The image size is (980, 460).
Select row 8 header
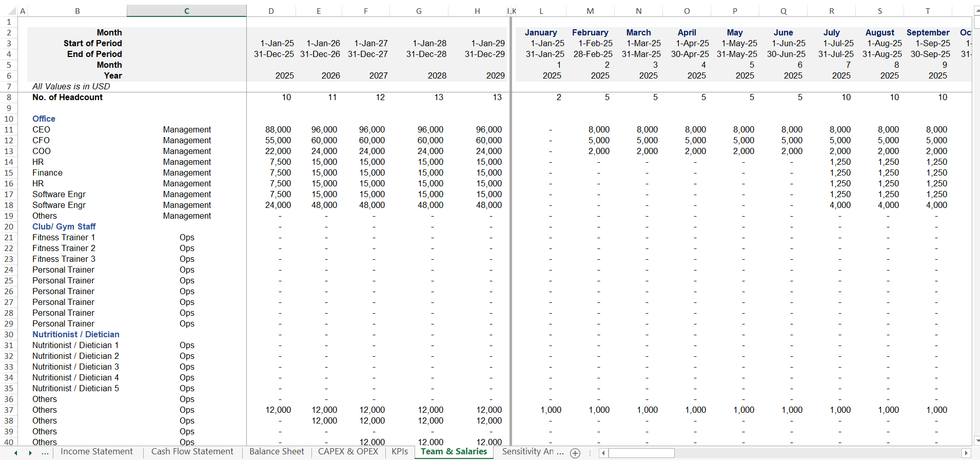[x=9, y=97]
